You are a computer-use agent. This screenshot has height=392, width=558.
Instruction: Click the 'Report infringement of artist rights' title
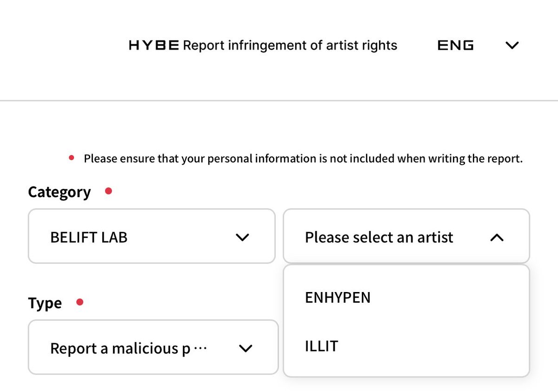291,46
